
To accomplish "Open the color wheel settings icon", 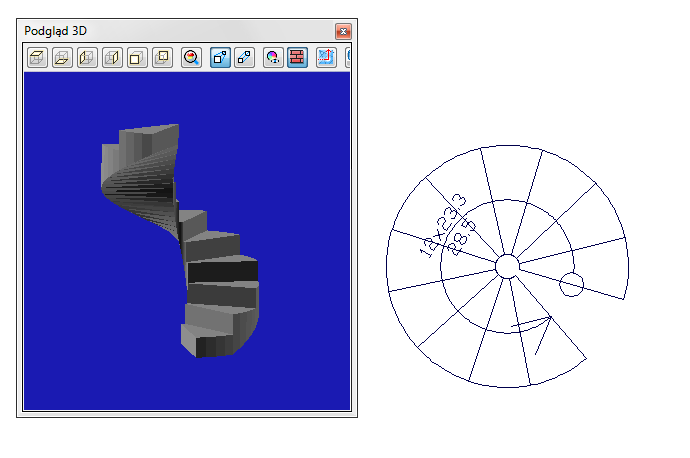I will pyautogui.click(x=273, y=57).
